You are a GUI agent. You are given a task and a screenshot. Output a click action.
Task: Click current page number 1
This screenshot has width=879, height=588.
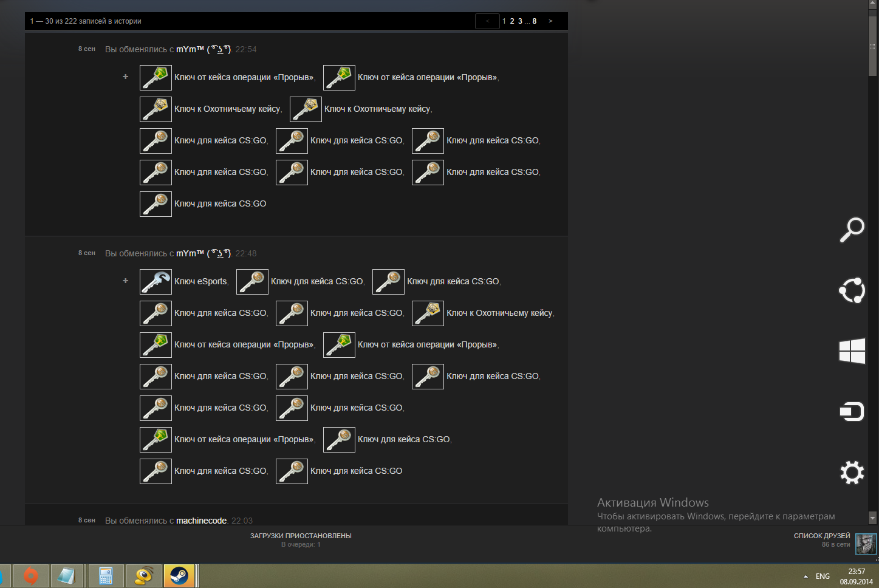tap(504, 21)
